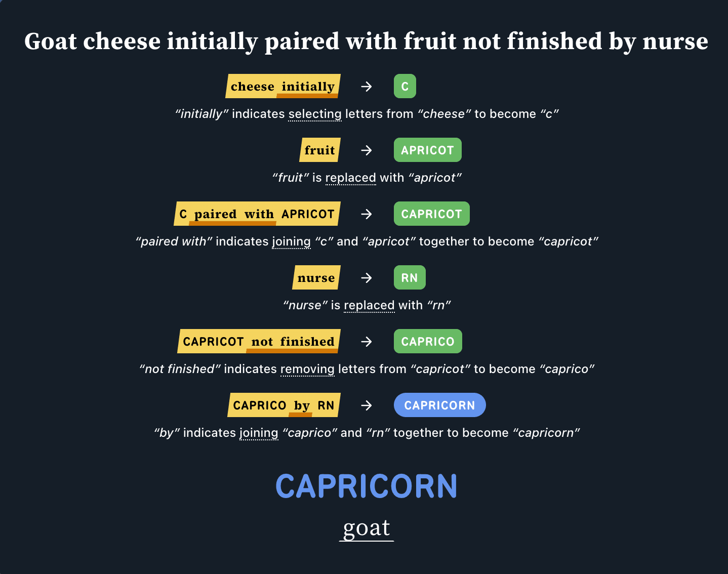Click the arrow after "C paired with APRICOT"
Image resolution: width=728 pixels, height=574 pixels.
pos(367,214)
